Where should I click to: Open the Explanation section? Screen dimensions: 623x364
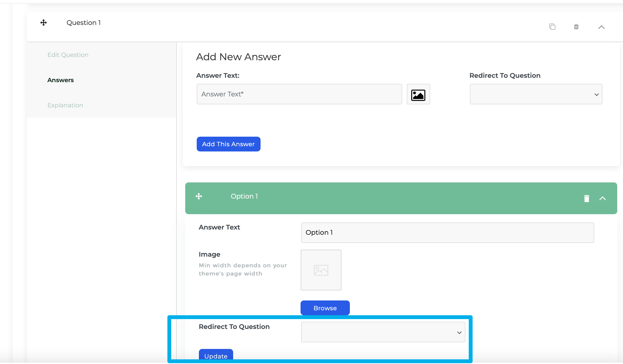65,105
